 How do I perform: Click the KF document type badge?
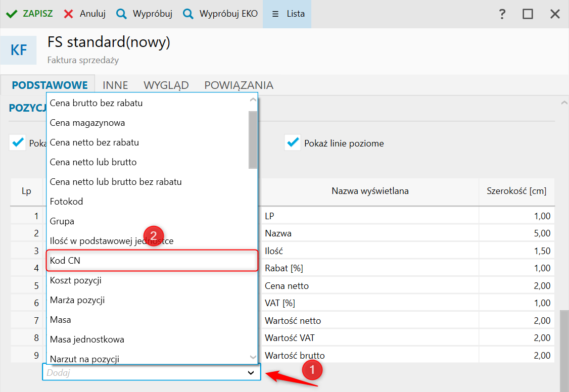point(19,50)
